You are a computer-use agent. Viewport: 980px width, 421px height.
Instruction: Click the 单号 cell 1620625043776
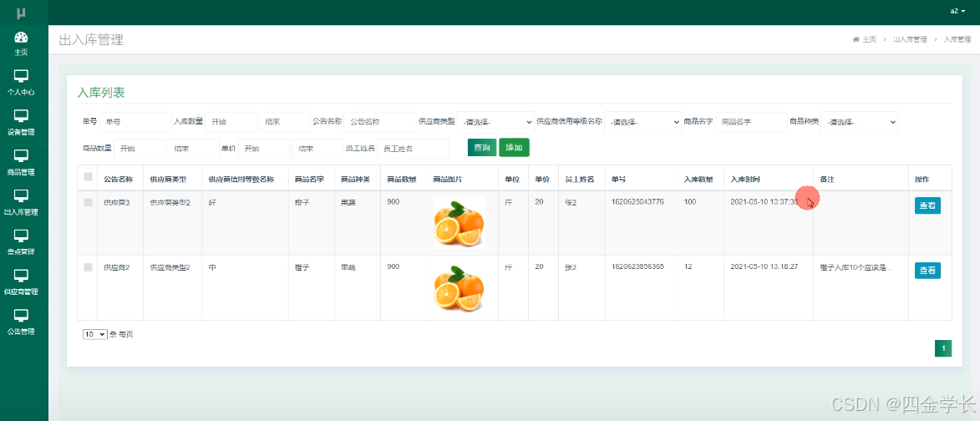coord(637,202)
